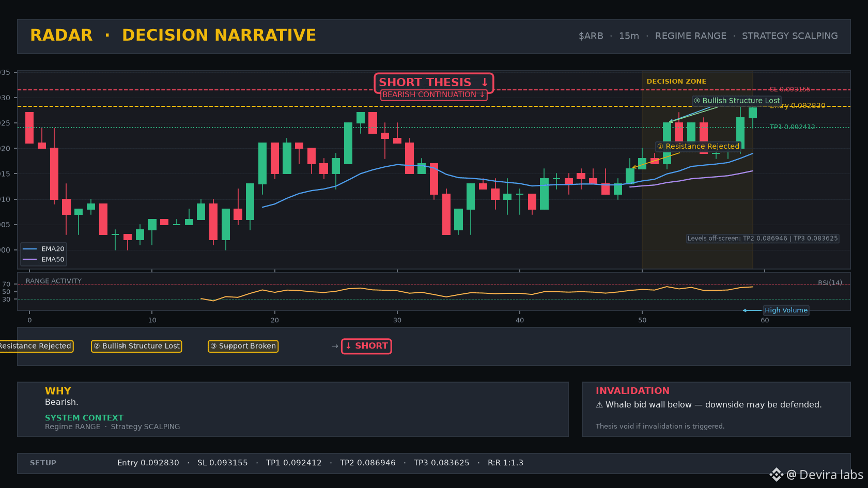
Task: Click time-axis tick label 60
Action: point(765,320)
